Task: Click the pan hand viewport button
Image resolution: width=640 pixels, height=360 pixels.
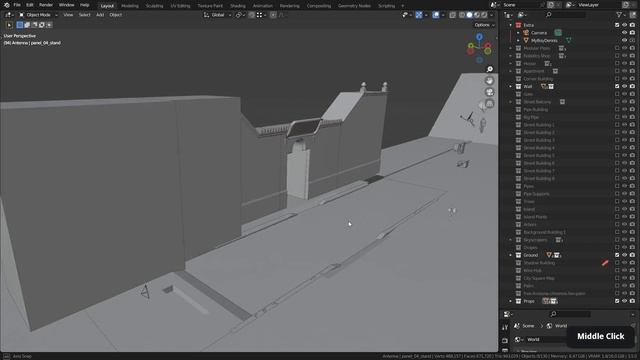Action: click(489, 81)
